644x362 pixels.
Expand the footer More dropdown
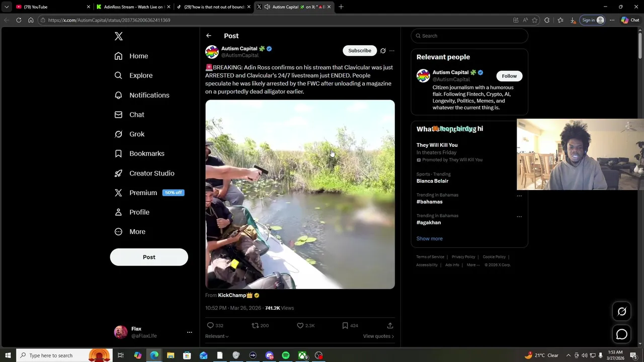pyautogui.click(x=473, y=265)
